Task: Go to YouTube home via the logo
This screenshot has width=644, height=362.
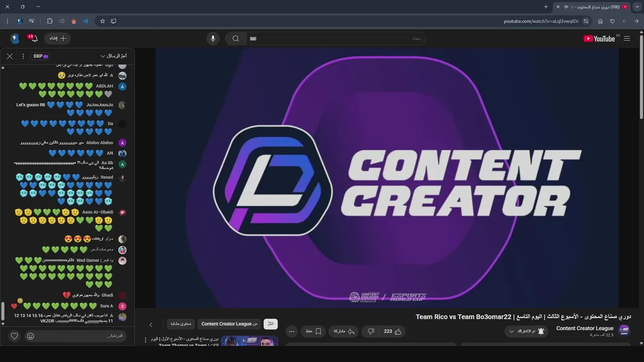Action: [599, 39]
